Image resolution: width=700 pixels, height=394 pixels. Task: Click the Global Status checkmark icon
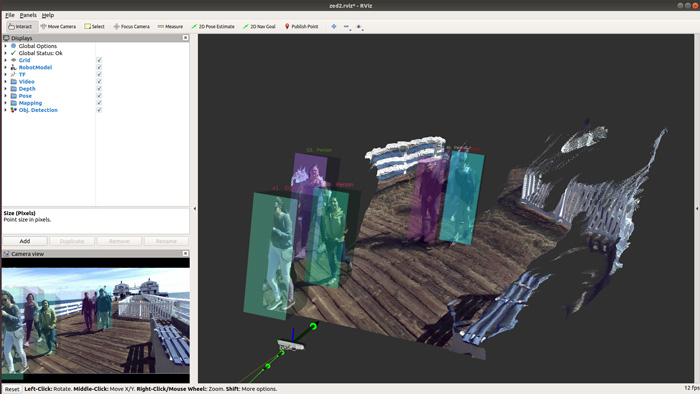tap(13, 53)
